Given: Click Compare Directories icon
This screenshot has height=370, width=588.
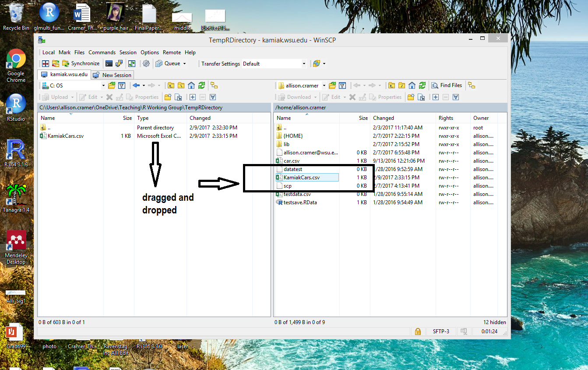Looking at the screenshot, I should coord(45,63).
